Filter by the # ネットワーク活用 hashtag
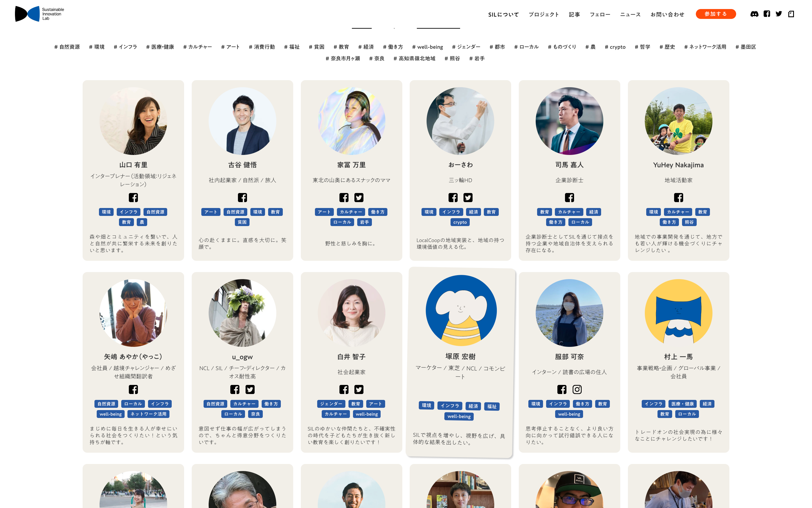This screenshot has height=508, width=812. (x=705, y=47)
